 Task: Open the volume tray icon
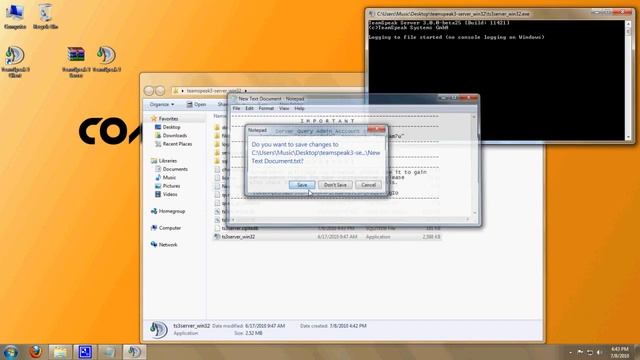click(x=599, y=352)
